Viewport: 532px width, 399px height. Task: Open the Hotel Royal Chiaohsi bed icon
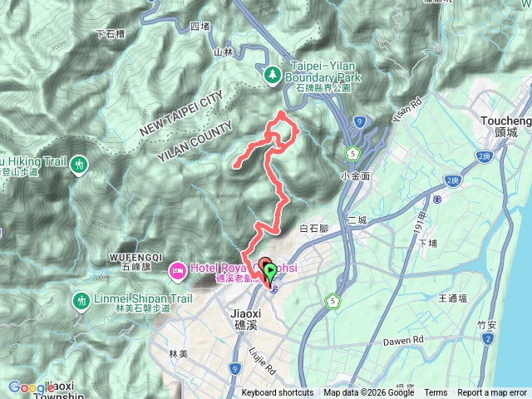pyautogui.click(x=178, y=272)
